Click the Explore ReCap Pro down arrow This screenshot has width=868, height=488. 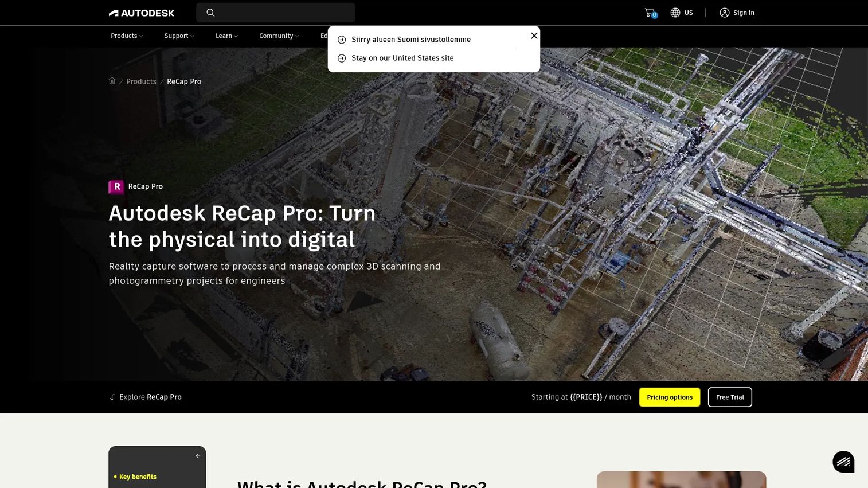pyautogui.click(x=112, y=397)
